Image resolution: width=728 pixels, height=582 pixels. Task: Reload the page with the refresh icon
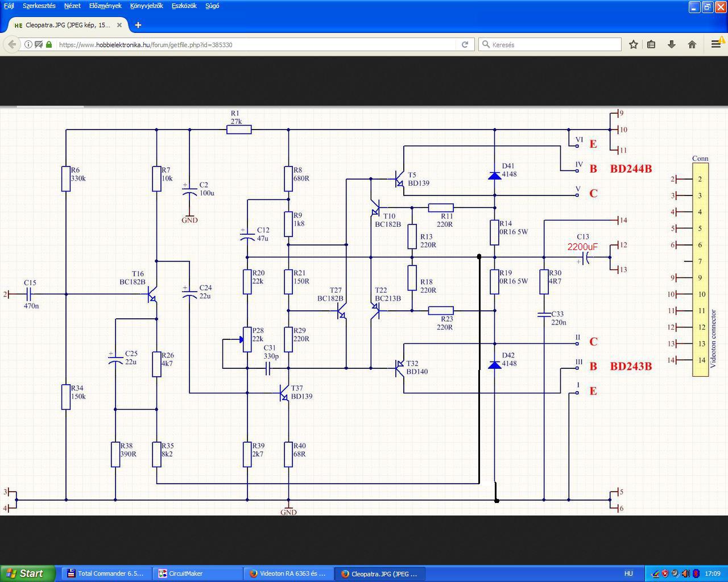[465, 44]
